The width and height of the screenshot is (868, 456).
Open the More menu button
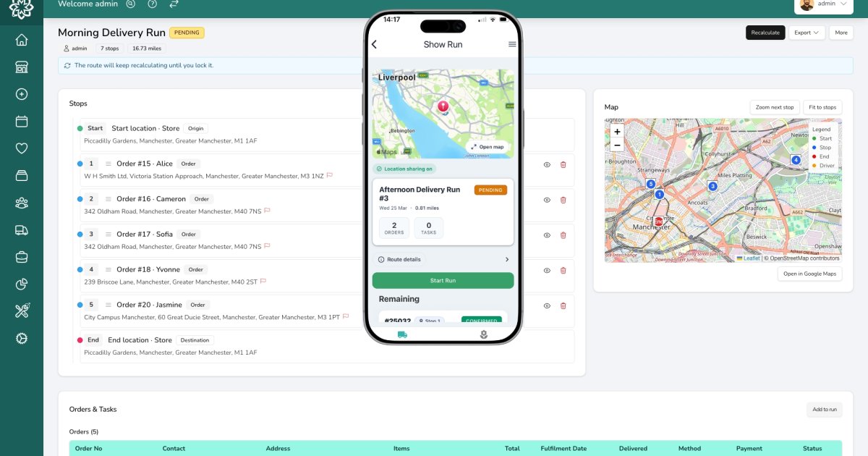[841, 33]
